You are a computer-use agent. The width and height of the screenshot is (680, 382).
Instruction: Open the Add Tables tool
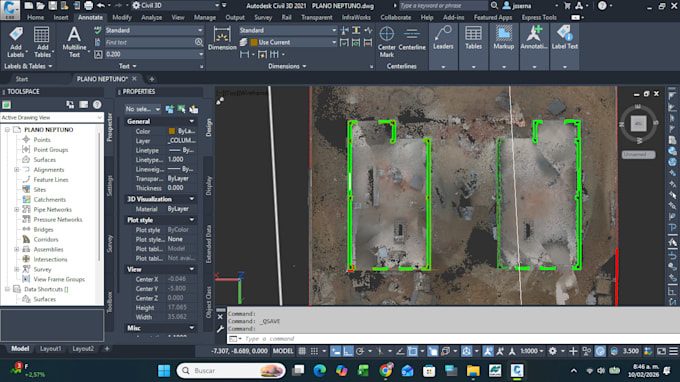click(x=42, y=42)
